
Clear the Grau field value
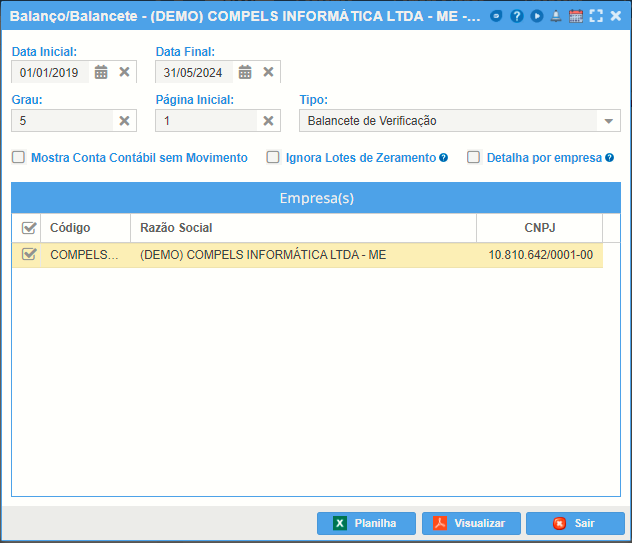[x=125, y=121]
